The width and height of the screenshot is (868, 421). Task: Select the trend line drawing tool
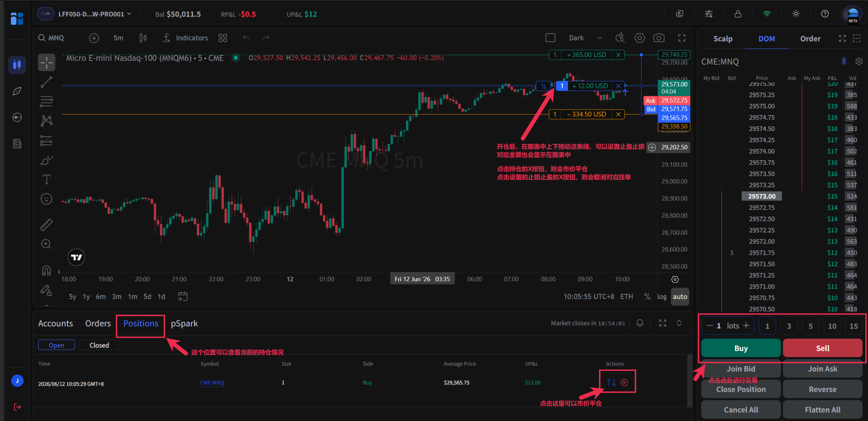point(46,82)
